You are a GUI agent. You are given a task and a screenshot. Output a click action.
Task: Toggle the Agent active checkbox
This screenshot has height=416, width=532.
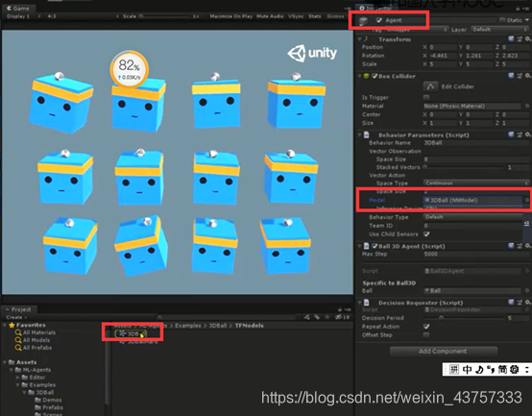379,20
